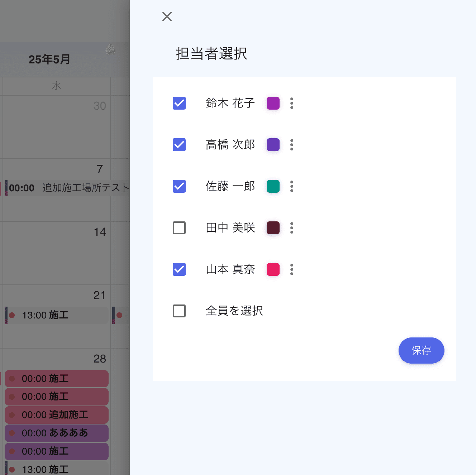Screen dimensions: 476x475
Task: Open options menu for 田中 美咲
Action: click(291, 228)
